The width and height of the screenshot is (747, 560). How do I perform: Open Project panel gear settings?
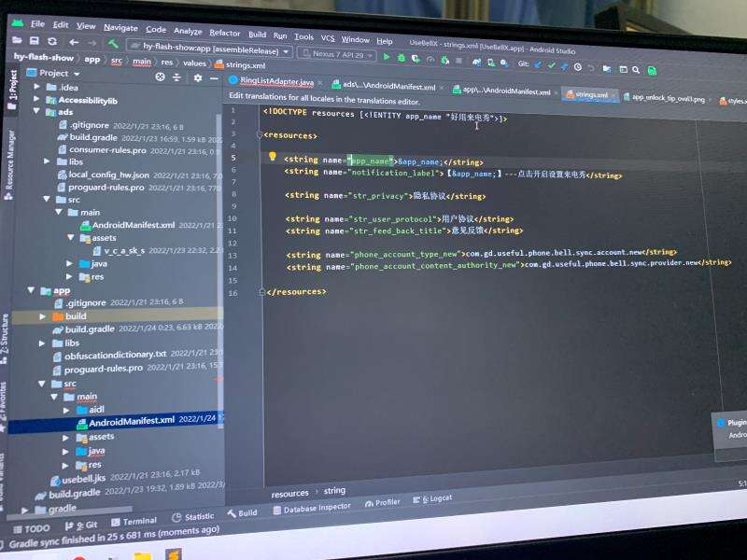coord(198,77)
